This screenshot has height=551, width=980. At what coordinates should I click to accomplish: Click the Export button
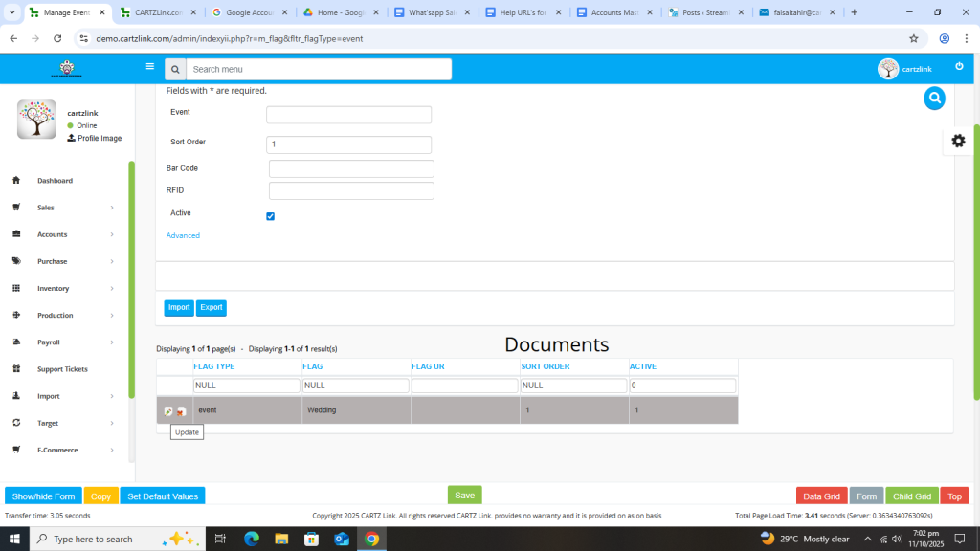click(x=211, y=308)
